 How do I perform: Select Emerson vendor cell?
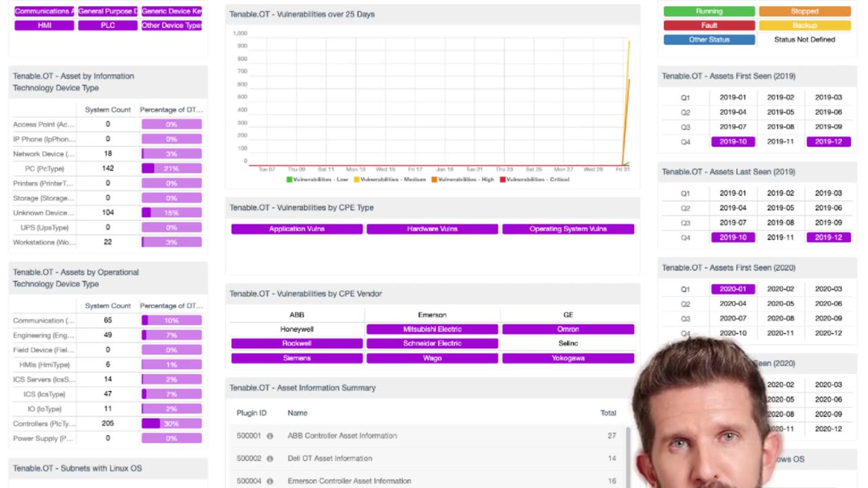433,315
